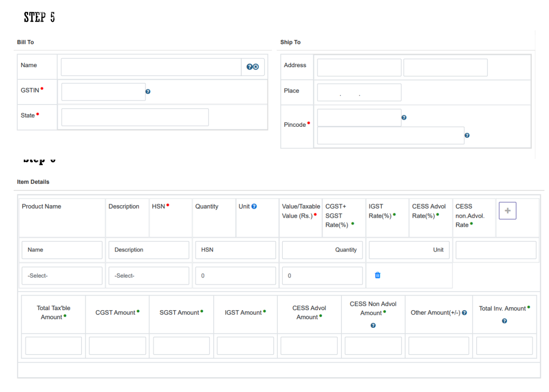Click the Bill To State input field
This screenshot has height=392, width=549.
(135, 117)
